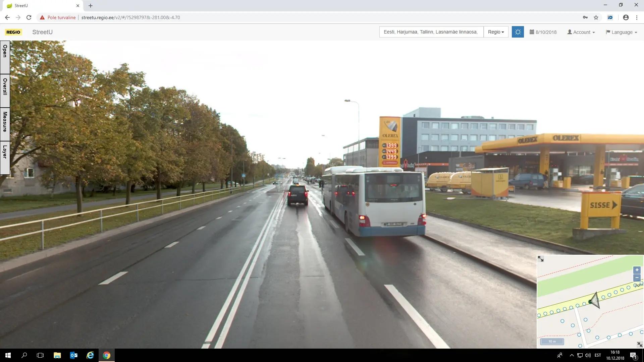The image size is (644, 362).
Task: Expand minimap with top-left arrows icon
Action: pos(541,259)
